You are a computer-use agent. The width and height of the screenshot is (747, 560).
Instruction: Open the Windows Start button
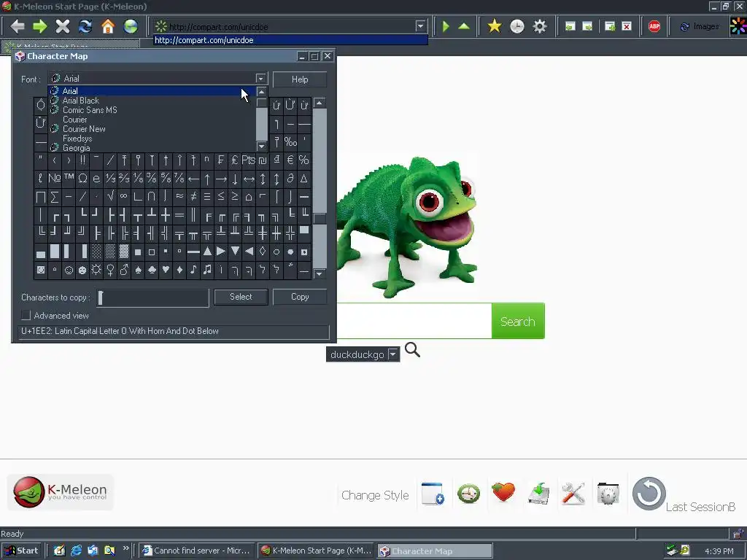coord(21,551)
